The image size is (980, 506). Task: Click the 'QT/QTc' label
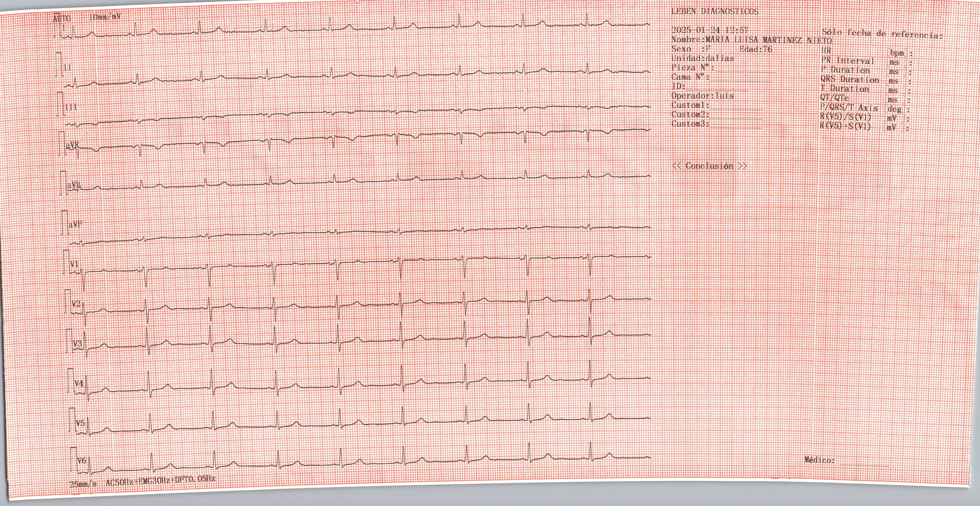tap(834, 98)
